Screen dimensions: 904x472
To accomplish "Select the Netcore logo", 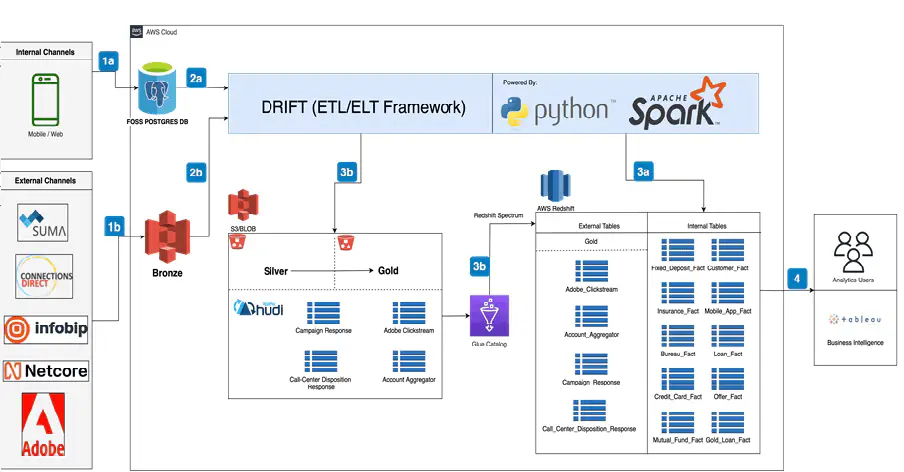I will 46,371.
